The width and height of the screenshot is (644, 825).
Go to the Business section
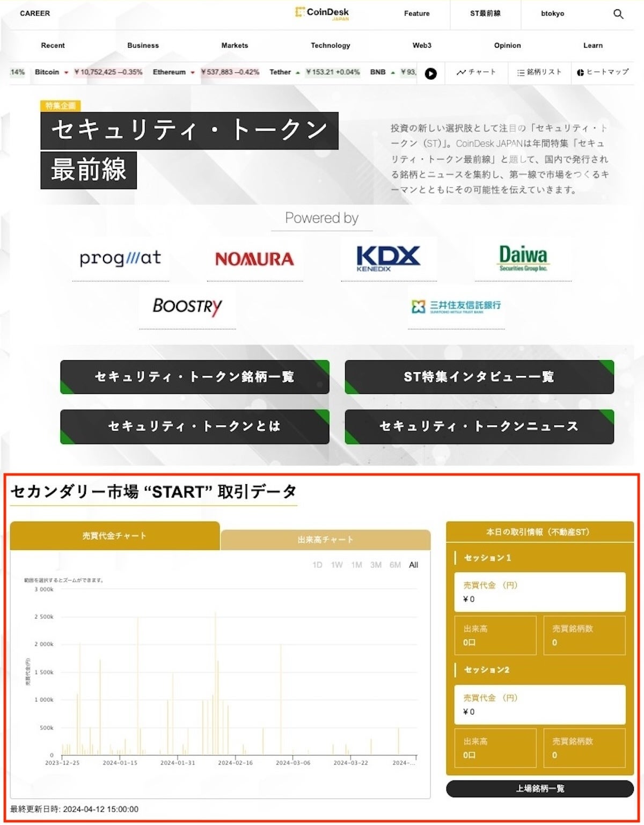click(x=143, y=46)
